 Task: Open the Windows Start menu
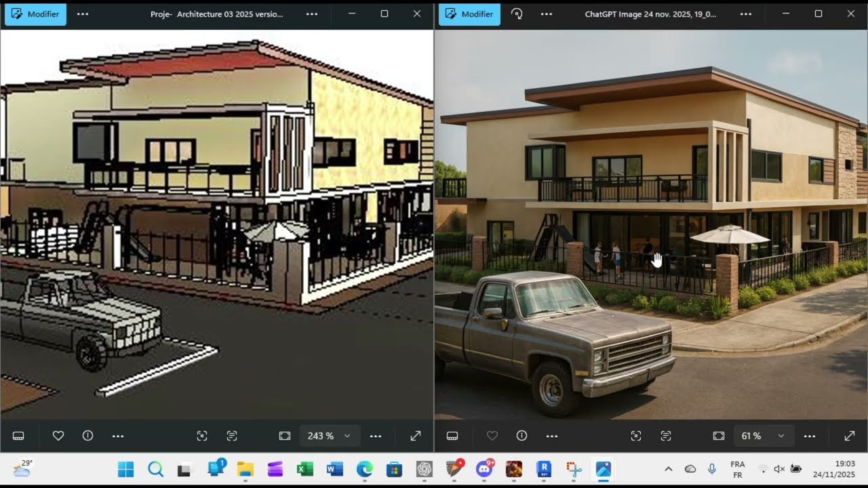[125, 469]
